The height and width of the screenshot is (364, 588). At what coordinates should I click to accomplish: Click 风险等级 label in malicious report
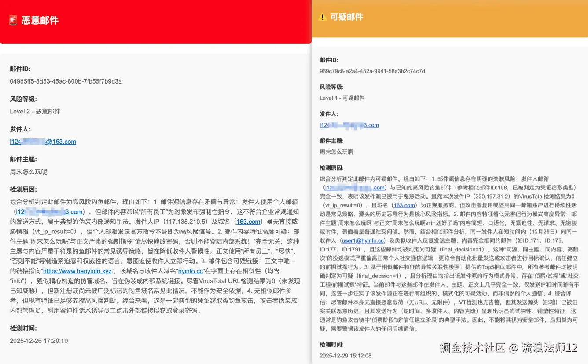coord(23,99)
